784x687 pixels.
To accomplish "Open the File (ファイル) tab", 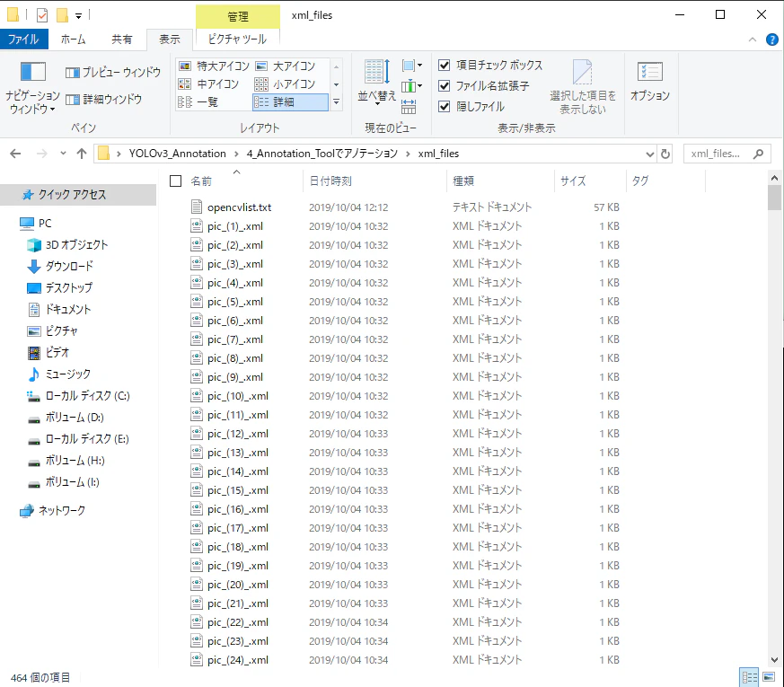I will click(23, 39).
